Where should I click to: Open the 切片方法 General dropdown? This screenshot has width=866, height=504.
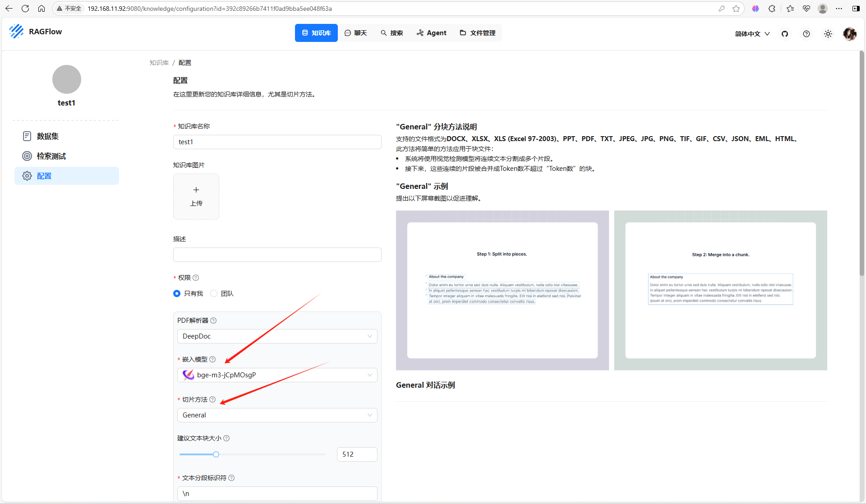tap(277, 415)
